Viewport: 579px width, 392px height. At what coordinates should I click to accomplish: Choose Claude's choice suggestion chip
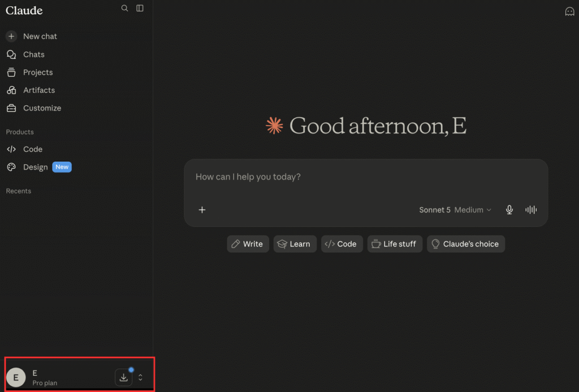(x=466, y=244)
